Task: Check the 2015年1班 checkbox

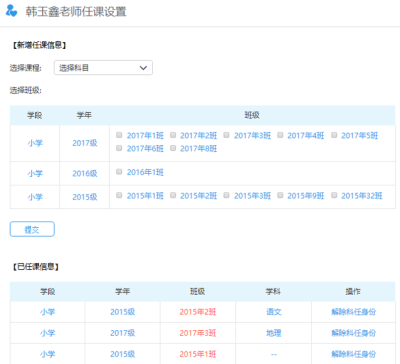Action: [x=119, y=195]
